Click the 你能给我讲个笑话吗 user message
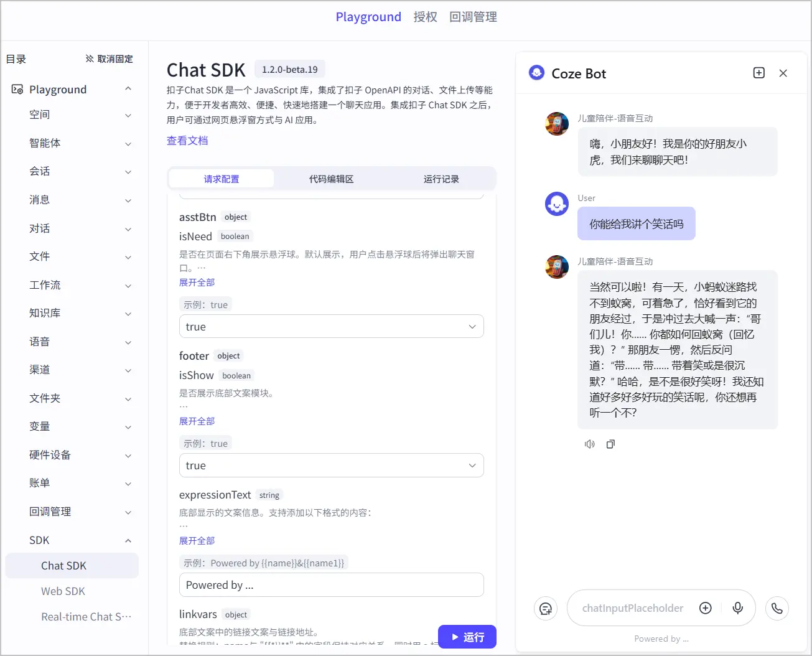 637,223
